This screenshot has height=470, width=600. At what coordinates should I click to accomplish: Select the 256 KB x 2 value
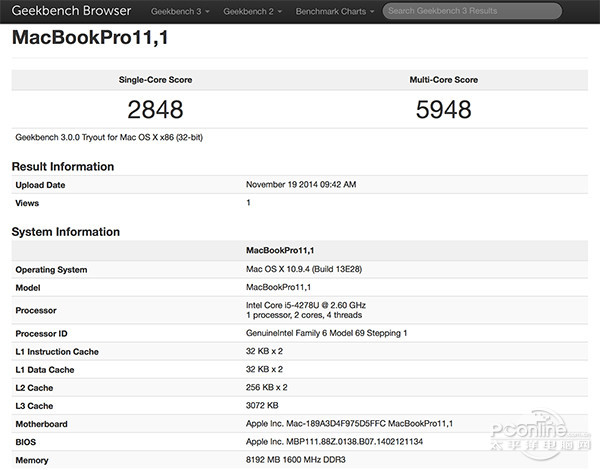coord(267,387)
